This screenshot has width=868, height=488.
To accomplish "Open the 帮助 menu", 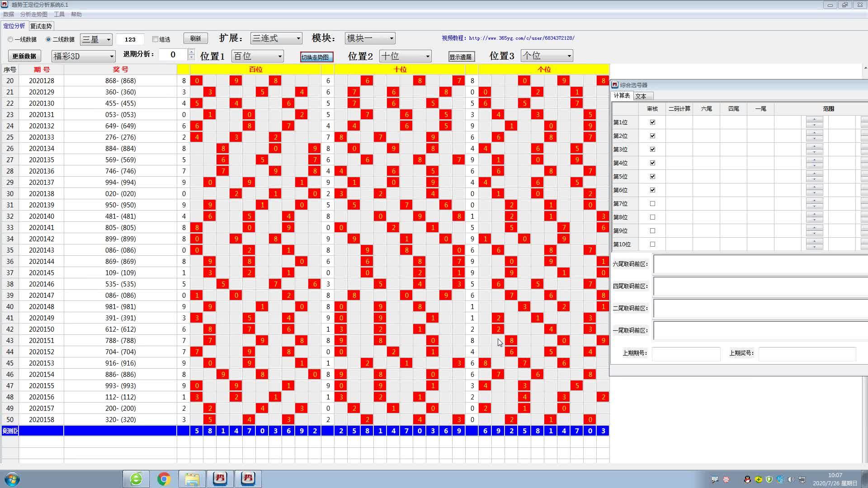I will tap(76, 14).
